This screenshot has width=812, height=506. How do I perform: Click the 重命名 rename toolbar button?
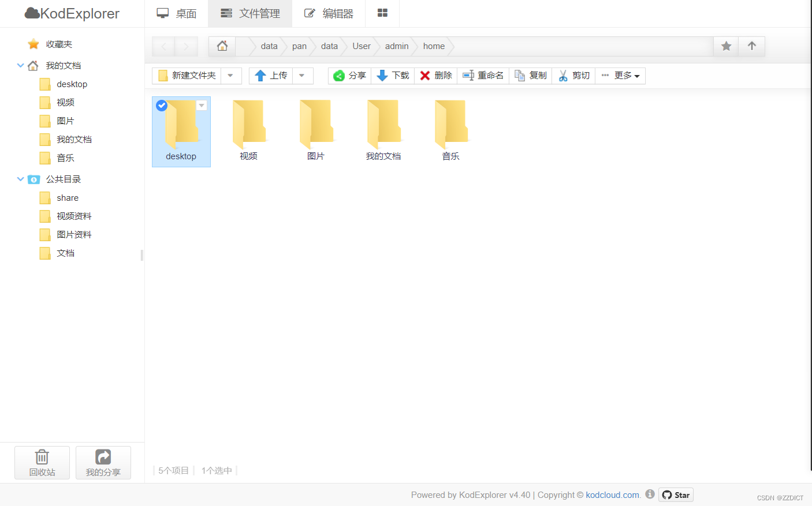[x=483, y=76]
